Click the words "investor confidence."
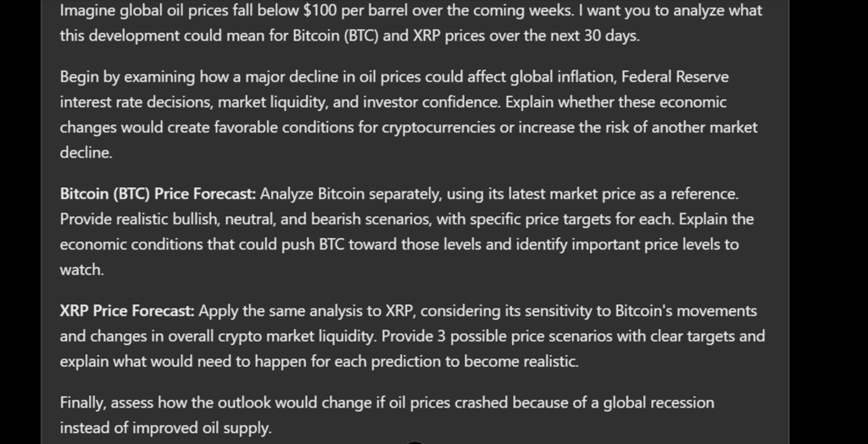 462,103
